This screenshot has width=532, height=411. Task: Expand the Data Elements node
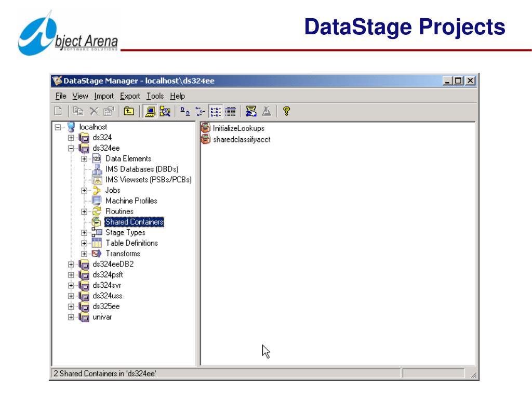[84, 159]
